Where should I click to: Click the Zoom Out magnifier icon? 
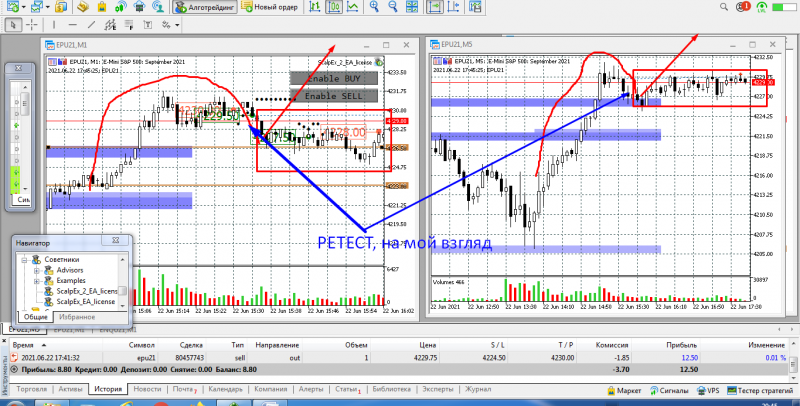[x=392, y=7]
